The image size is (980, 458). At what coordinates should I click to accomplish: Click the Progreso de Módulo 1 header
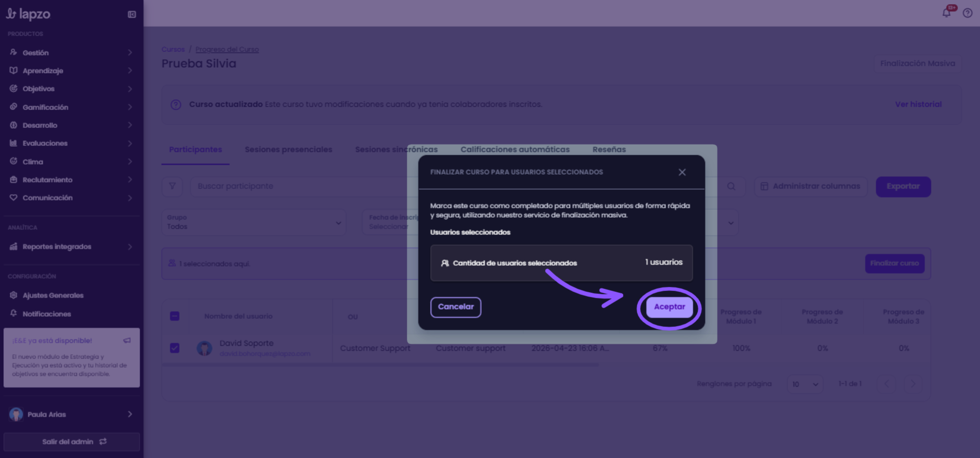click(x=741, y=316)
